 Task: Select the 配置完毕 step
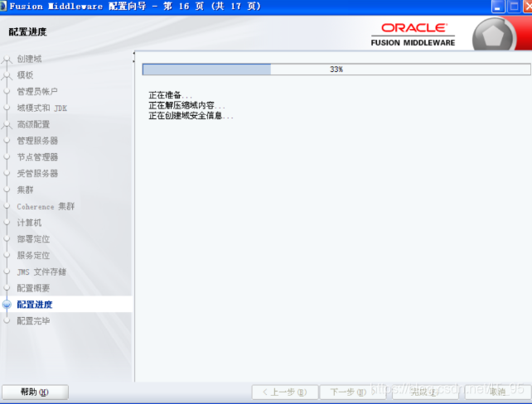[x=33, y=320]
